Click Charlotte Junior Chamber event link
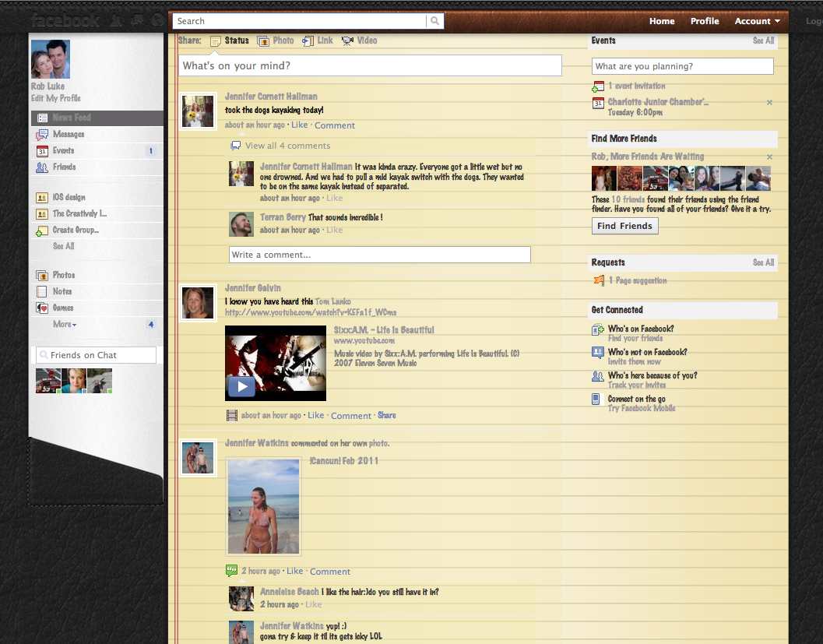The height and width of the screenshot is (644, 823). tap(658, 102)
